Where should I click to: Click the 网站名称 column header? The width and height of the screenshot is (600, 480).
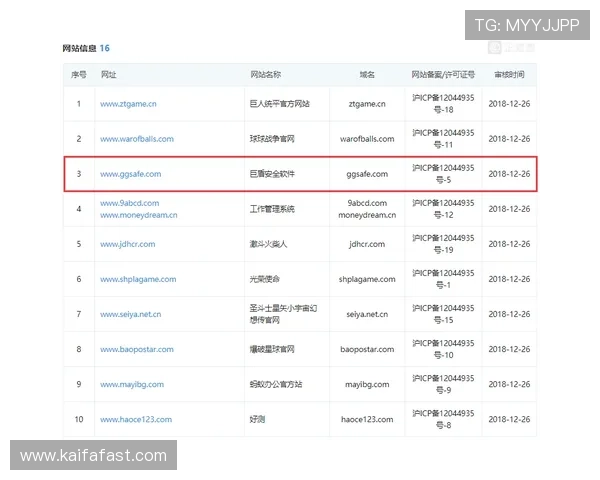pos(266,75)
